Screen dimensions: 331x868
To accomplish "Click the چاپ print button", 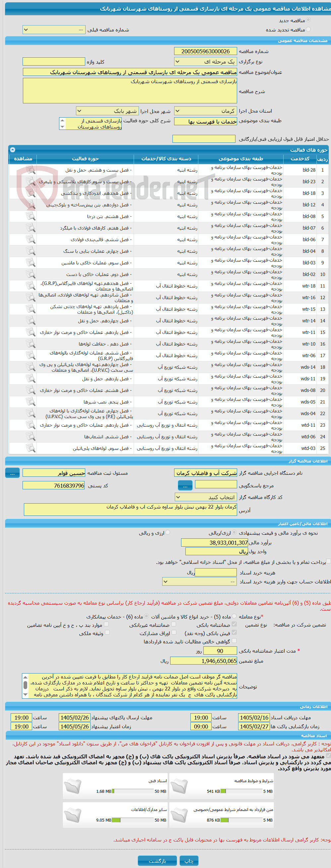I will (189, 861).
